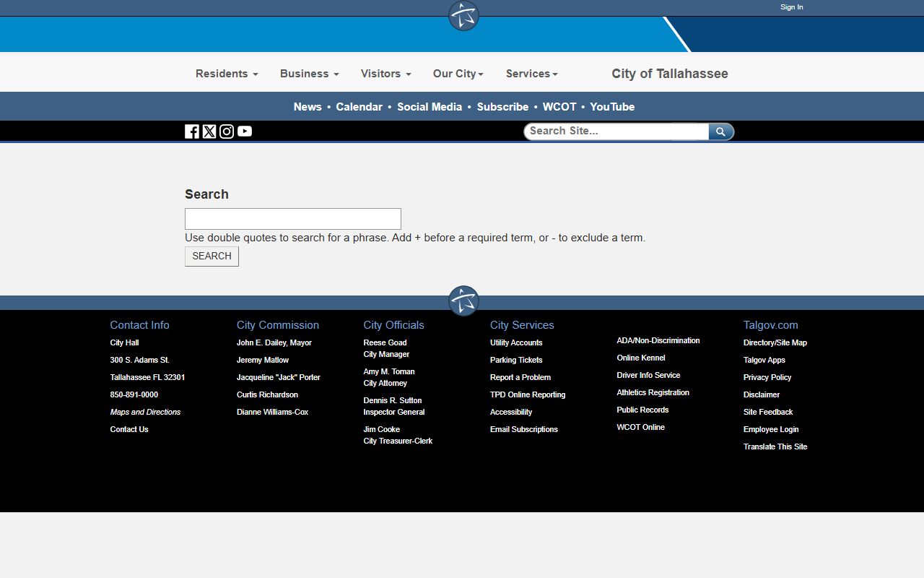Click the City of Tallahassee title
Screen dimensions: 924x578
(x=670, y=74)
